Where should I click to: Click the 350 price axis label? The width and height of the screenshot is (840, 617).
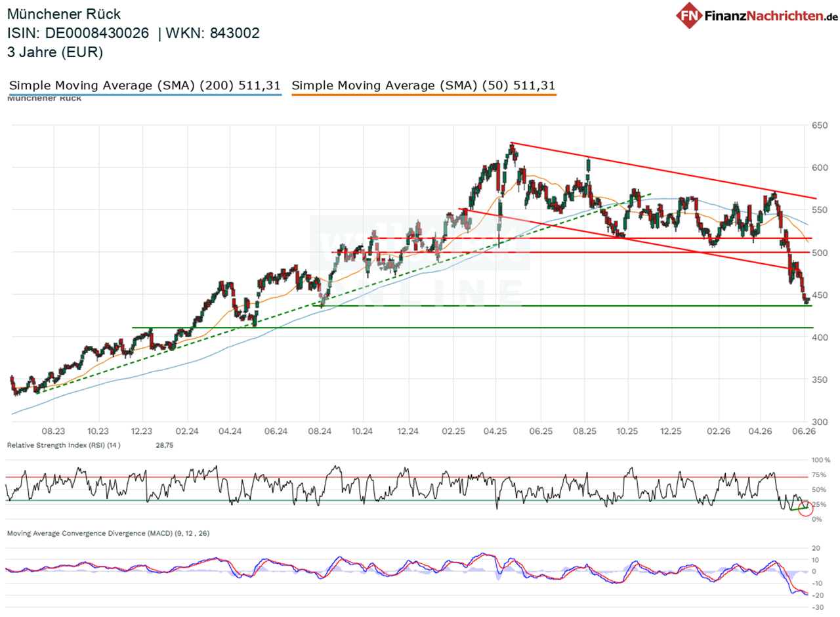point(818,379)
